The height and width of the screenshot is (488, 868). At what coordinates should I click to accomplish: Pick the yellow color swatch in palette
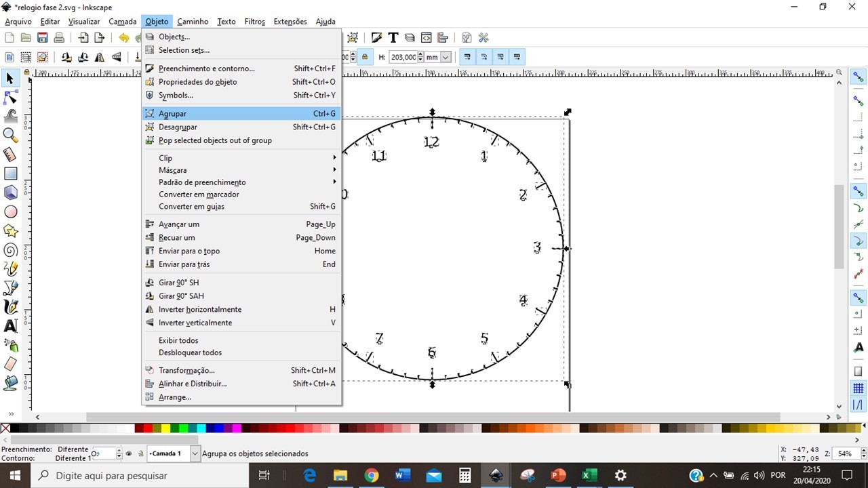(x=165, y=428)
